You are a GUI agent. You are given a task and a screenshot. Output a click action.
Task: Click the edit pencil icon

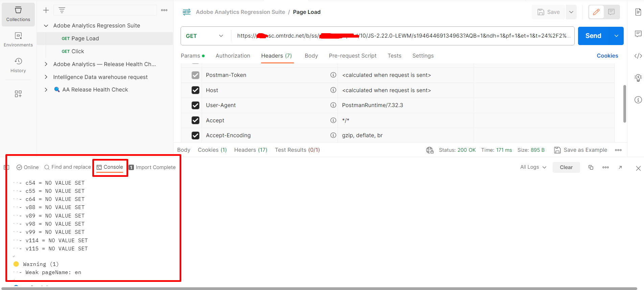click(596, 12)
